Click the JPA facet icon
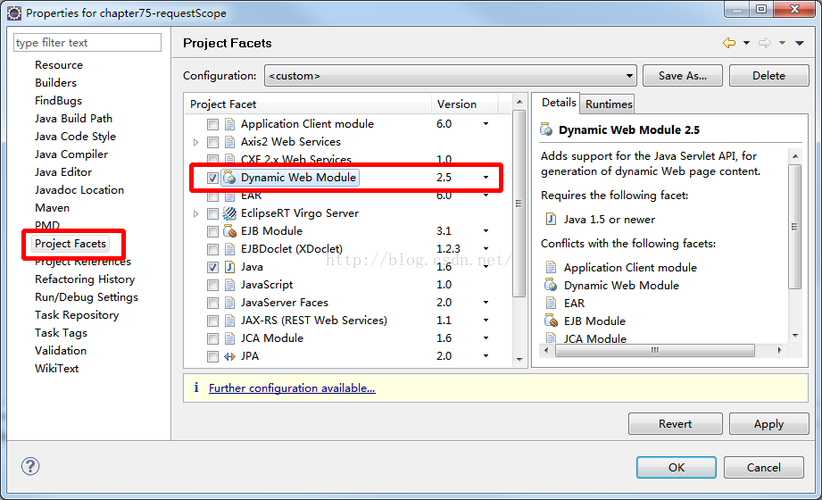Screen dimensions: 822x500 click(229, 356)
